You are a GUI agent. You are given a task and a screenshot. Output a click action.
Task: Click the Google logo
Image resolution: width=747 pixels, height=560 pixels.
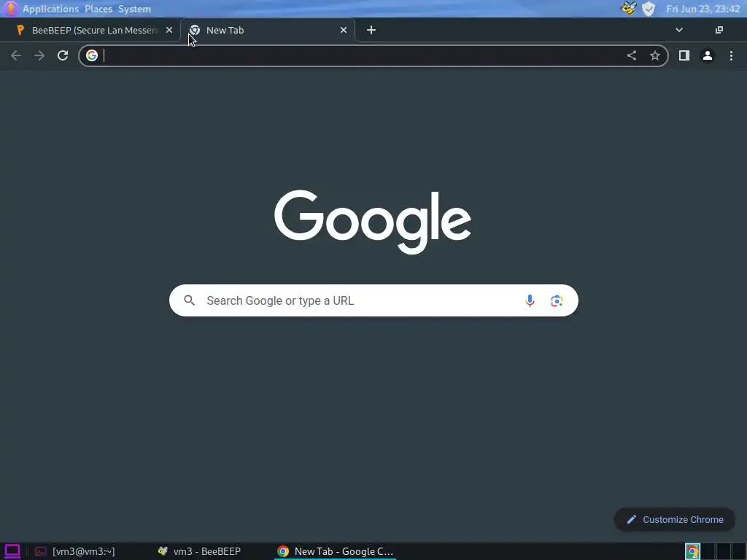(373, 222)
